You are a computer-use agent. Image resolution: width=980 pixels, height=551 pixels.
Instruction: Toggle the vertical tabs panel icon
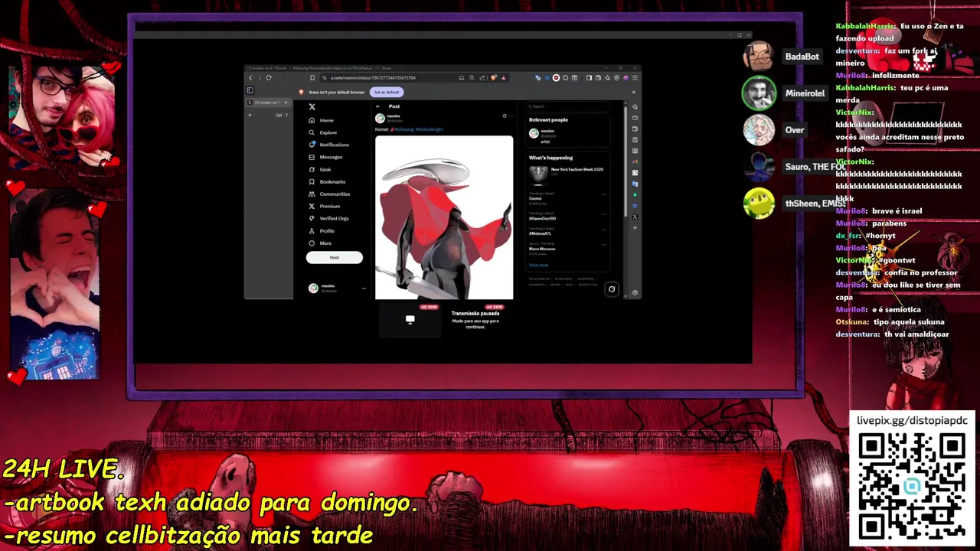click(x=250, y=90)
